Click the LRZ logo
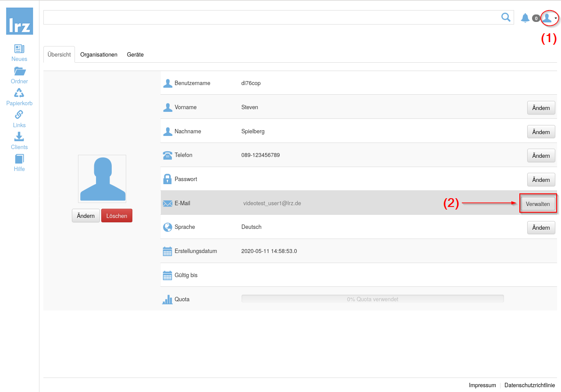 click(19, 21)
